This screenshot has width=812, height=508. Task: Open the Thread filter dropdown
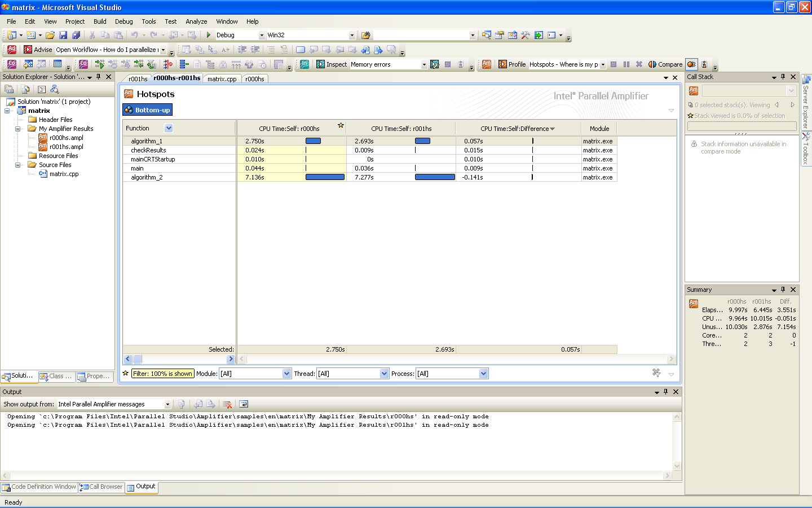pos(384,374)
